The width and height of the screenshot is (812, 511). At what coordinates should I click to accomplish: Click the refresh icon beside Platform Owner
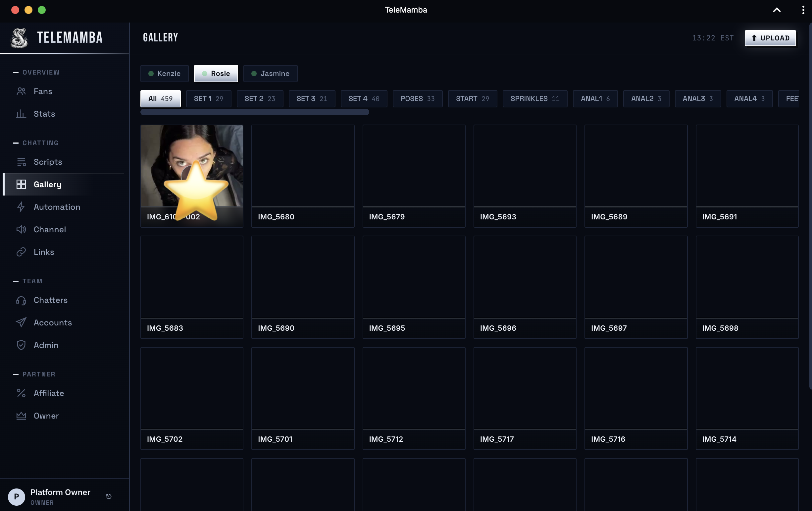(x=109, y=497)
